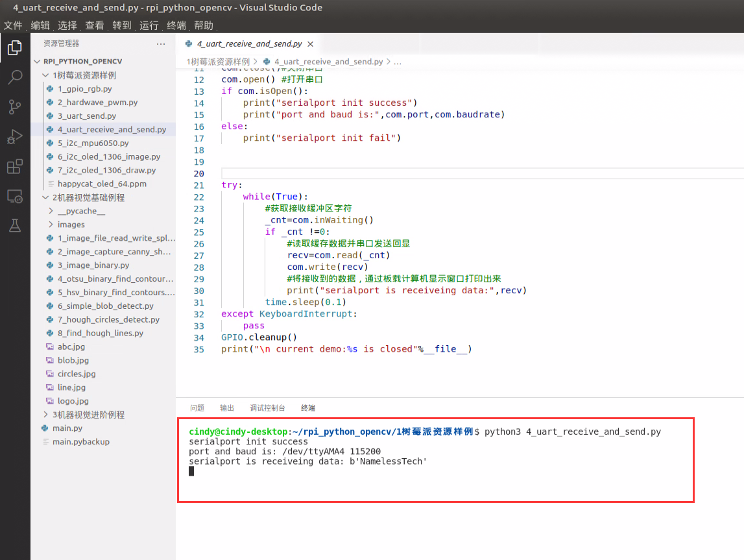
Task: Close the 4_uart_receive_and_send.py editor tab
Action: [x=310, y=44]
